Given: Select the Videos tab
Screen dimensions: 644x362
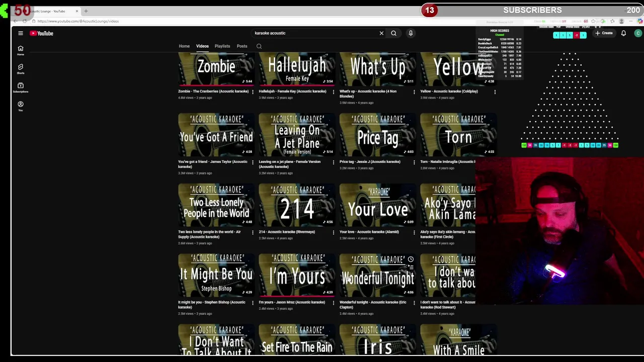Looking at the screenshot, I should coord(202,46).
